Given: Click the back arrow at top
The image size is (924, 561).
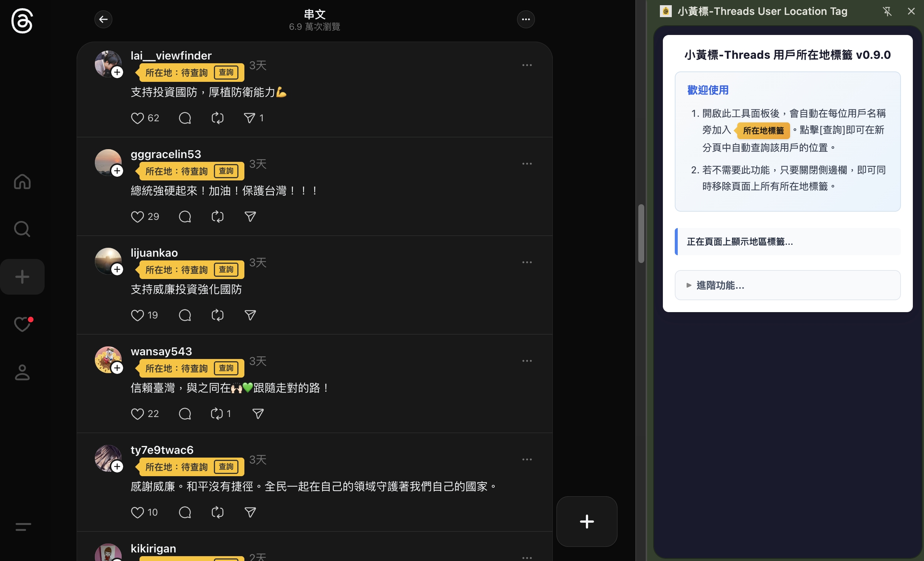Looking at the screenshot, I should (x=103, y=19).
